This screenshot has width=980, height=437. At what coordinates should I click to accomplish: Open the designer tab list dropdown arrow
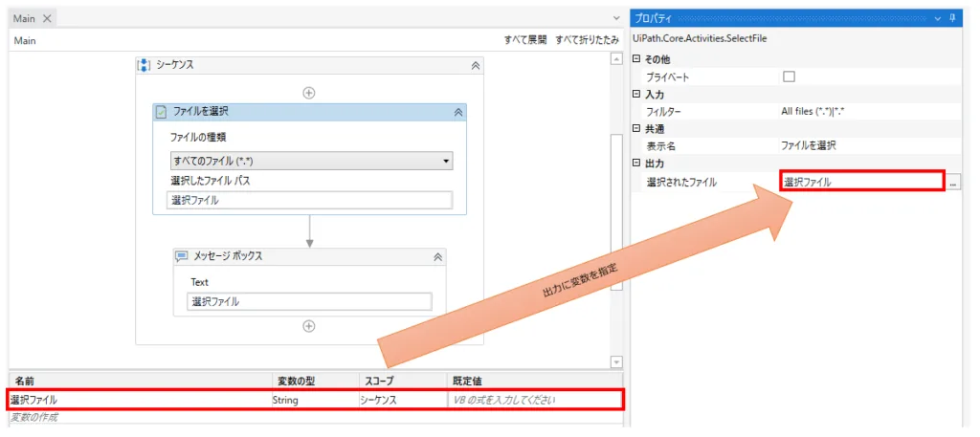616,18
